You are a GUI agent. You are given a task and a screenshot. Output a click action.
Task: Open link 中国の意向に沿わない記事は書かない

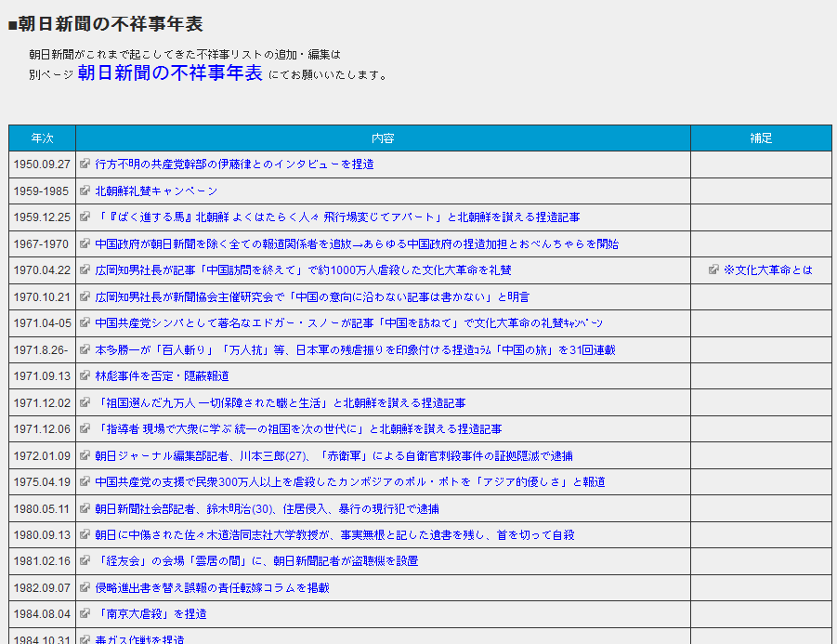pyautogui.click(x=312, y=296)
